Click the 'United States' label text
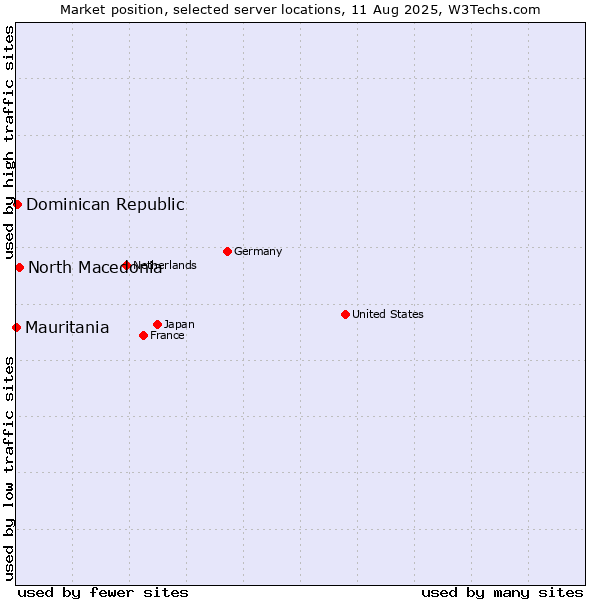600x600 pixels. click(388, 315)
